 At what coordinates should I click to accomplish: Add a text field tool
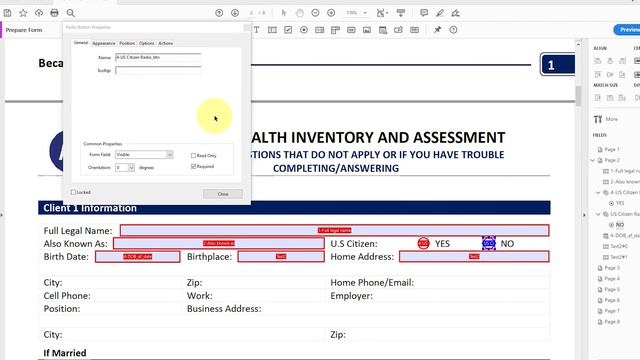point(272,30)
